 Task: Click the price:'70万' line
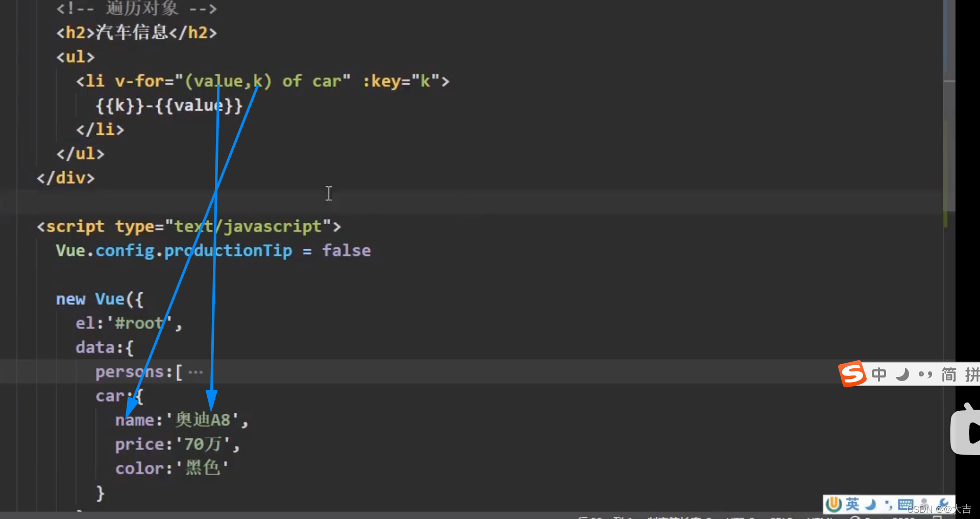177,444
